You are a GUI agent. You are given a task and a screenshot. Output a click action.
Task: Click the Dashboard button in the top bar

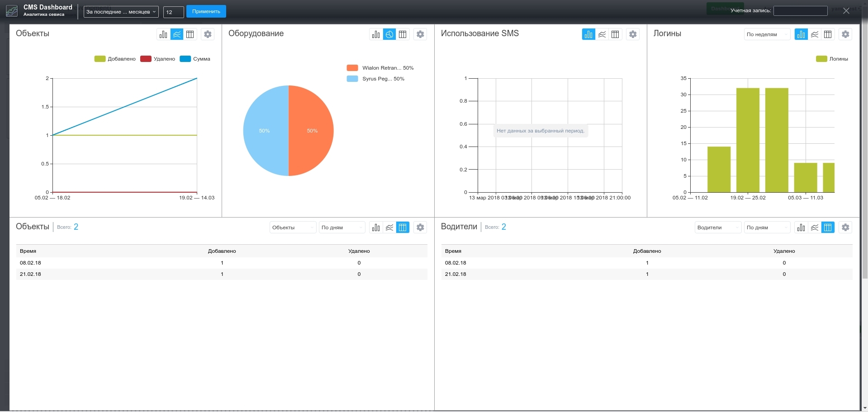click(726, 8)
